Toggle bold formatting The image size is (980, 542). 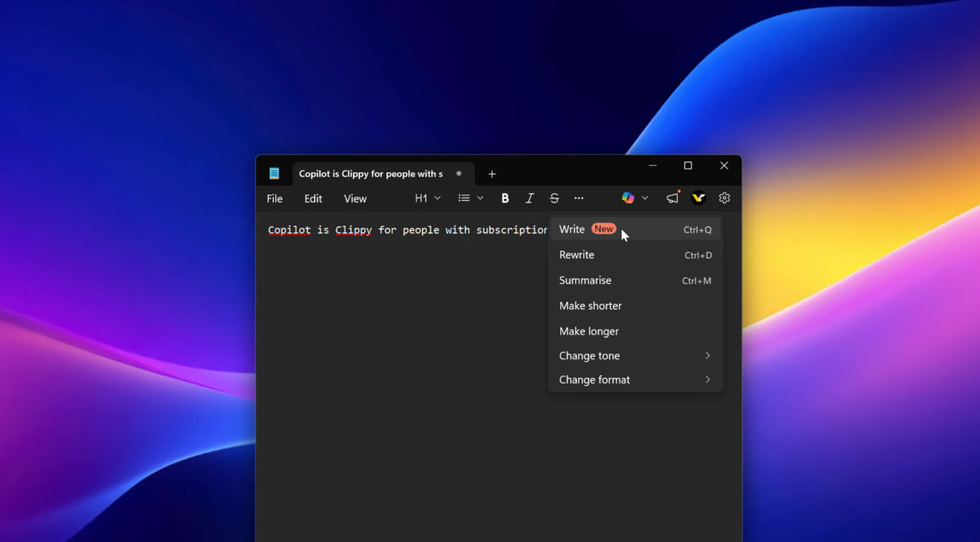pyautogui.click(x=506, y=198)
